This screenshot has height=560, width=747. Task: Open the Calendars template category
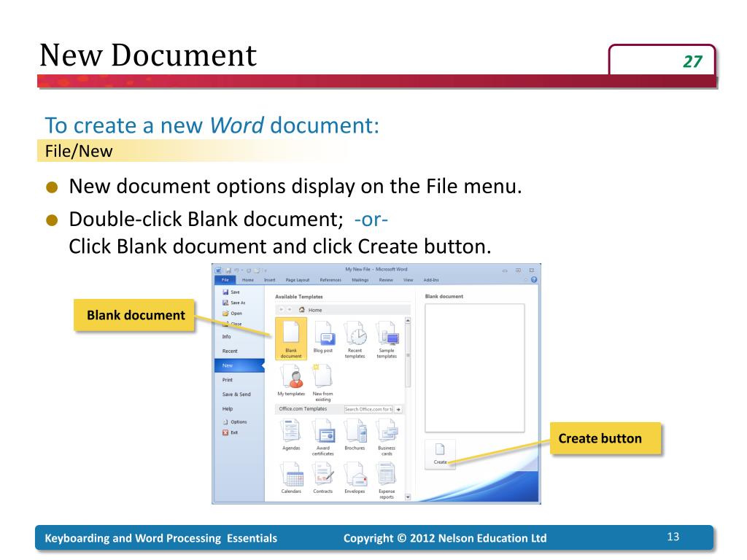click(291, 478)
